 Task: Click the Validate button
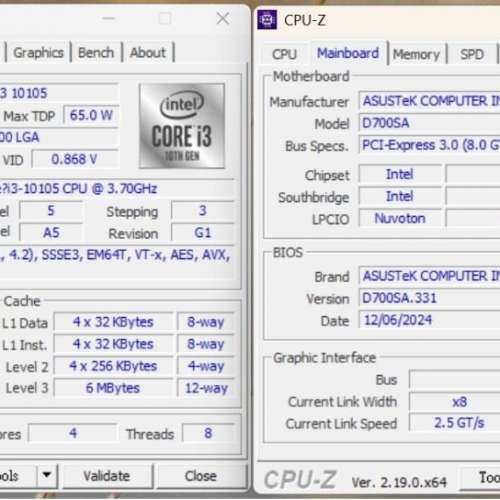tap(107, 476)
